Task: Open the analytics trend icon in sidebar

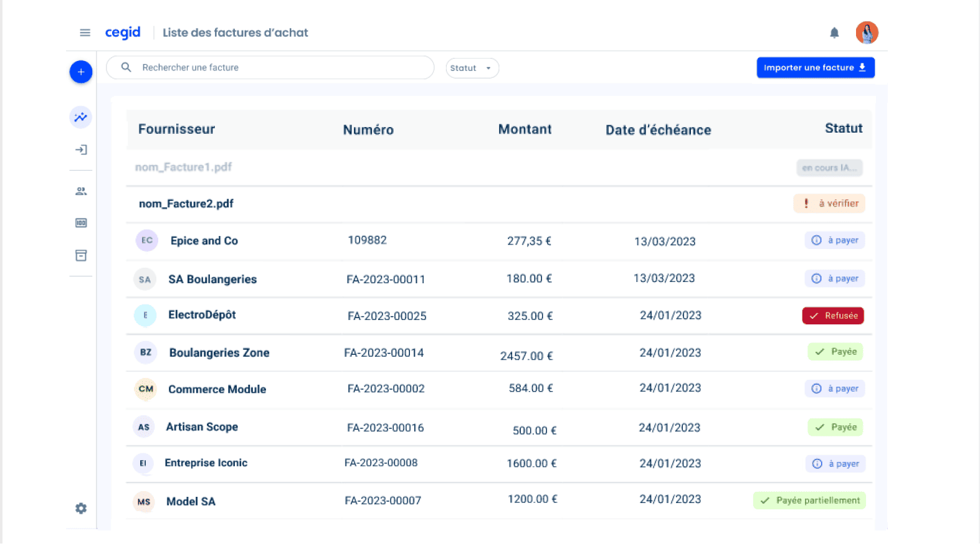Action: pyautogui.click(x=81, y=117)
